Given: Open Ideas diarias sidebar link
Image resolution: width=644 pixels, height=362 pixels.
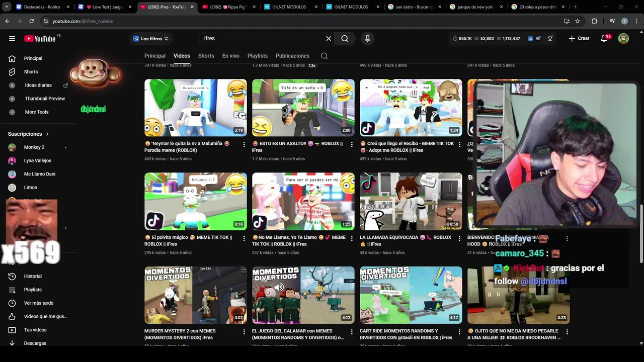Looking at the screenshot, I should [38, 85].
